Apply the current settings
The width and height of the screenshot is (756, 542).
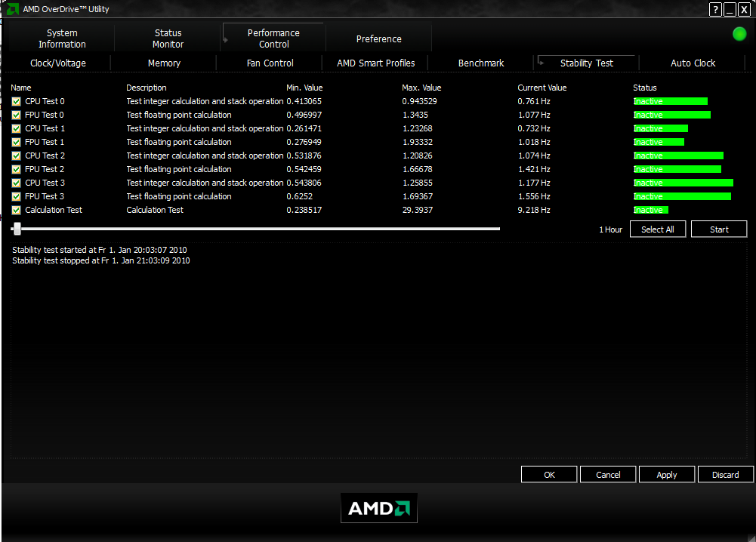pyautogui.click(x=667, y=475)
